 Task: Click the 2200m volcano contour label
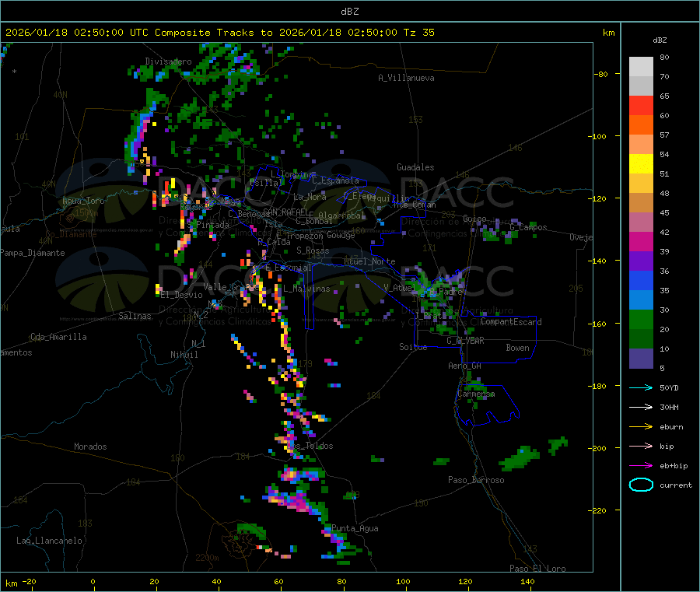[x=207, y=558]
